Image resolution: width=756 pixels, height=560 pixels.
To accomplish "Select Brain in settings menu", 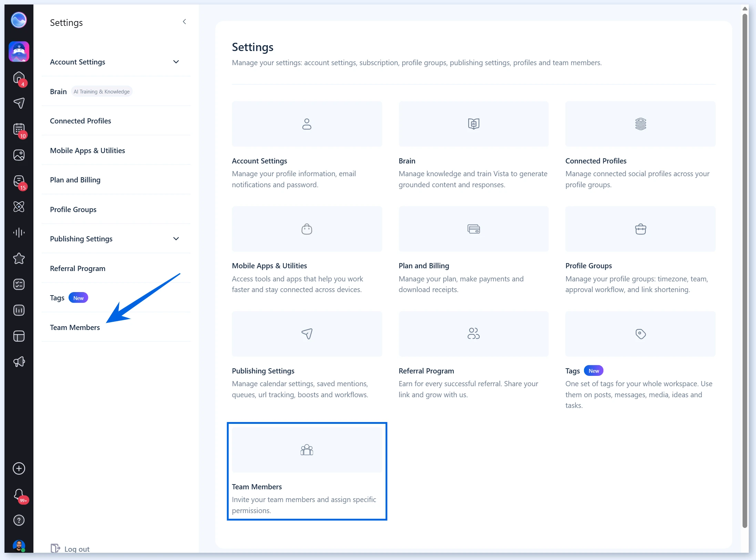I will point(116,91).
